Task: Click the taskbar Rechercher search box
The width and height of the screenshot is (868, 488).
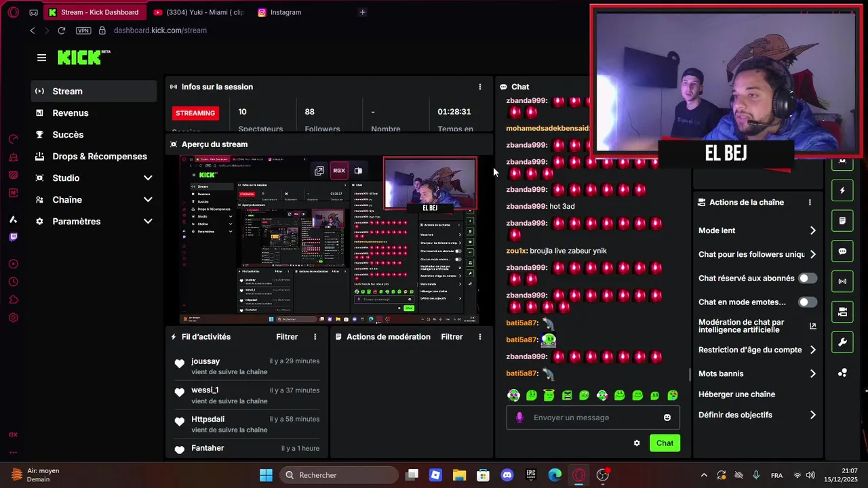Action: [338, 475]
